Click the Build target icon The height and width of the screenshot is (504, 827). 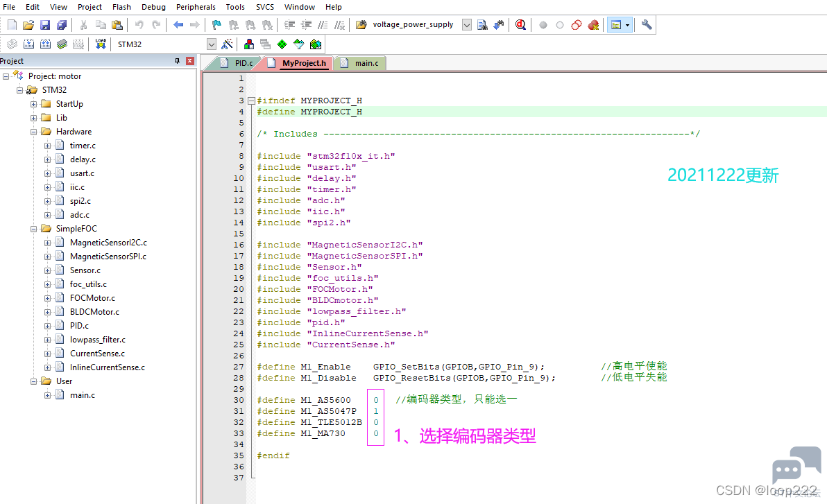(29, 44)
